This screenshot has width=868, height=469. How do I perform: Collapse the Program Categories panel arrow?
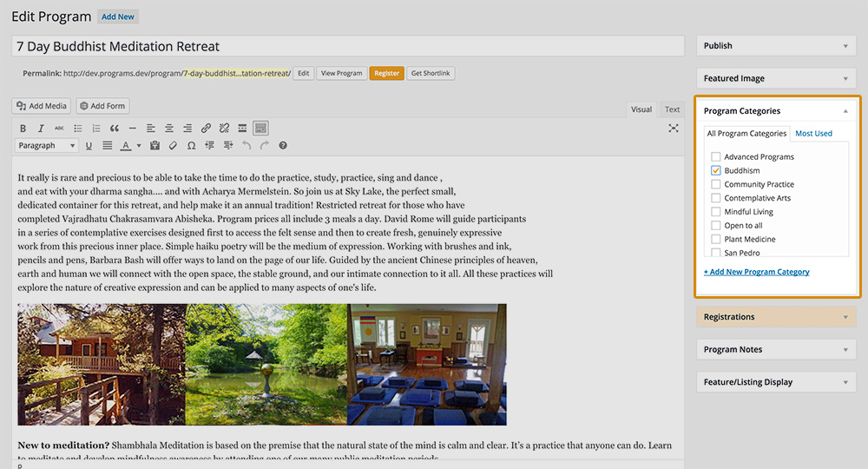pyautogui.click(x=845, y=111)
